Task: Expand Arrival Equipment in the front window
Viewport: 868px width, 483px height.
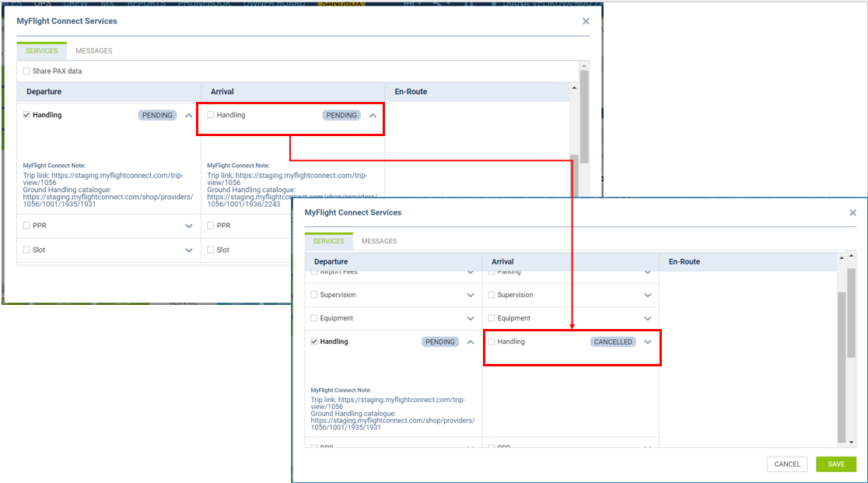Action: [x=648, y=319]
